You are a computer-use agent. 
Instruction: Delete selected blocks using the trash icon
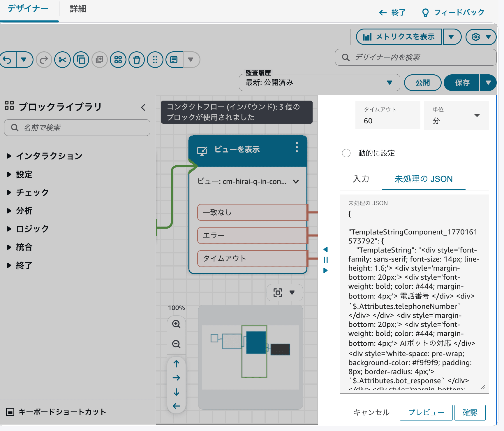coord(136,59)
